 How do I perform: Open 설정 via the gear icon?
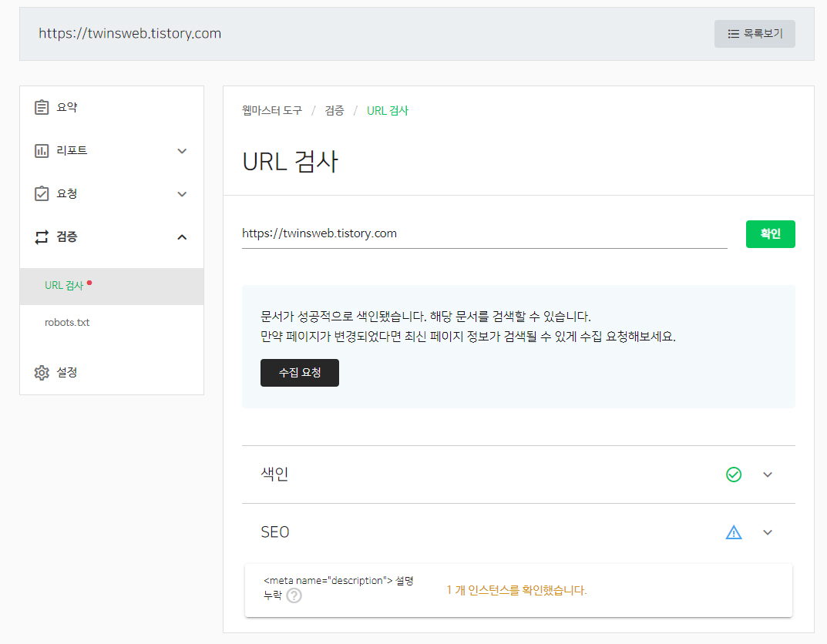pos(42,372)
